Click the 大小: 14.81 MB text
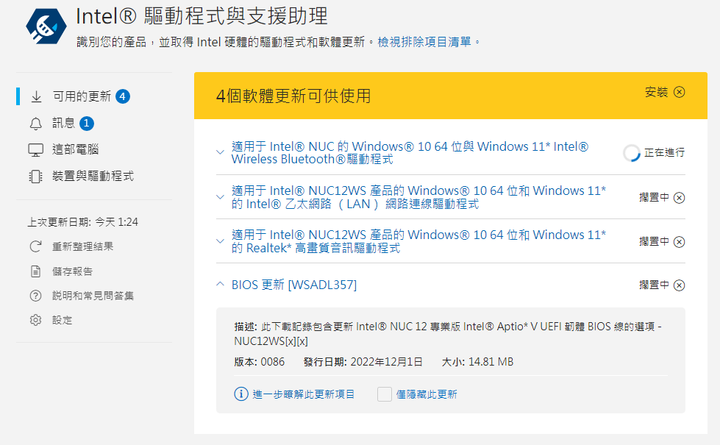Viewport: 720px width, 445px height. coord(478,362)
